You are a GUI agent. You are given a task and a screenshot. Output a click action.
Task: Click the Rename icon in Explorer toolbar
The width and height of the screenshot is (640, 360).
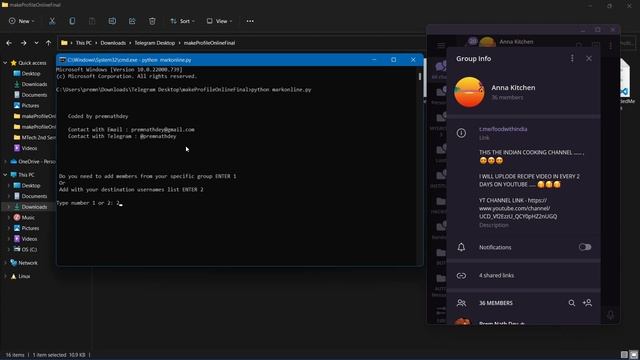pyautogui.click(x=112, y=21)
